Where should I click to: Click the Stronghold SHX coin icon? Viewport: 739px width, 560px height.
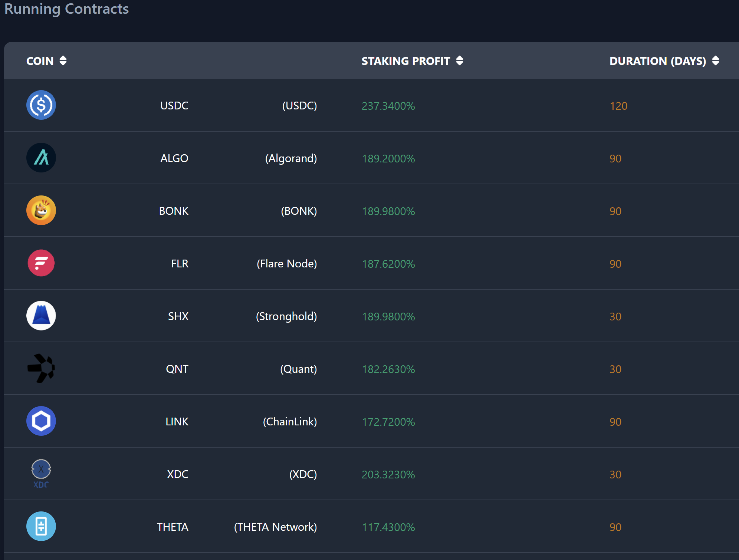pyautogui.click(x=41, y=316)
